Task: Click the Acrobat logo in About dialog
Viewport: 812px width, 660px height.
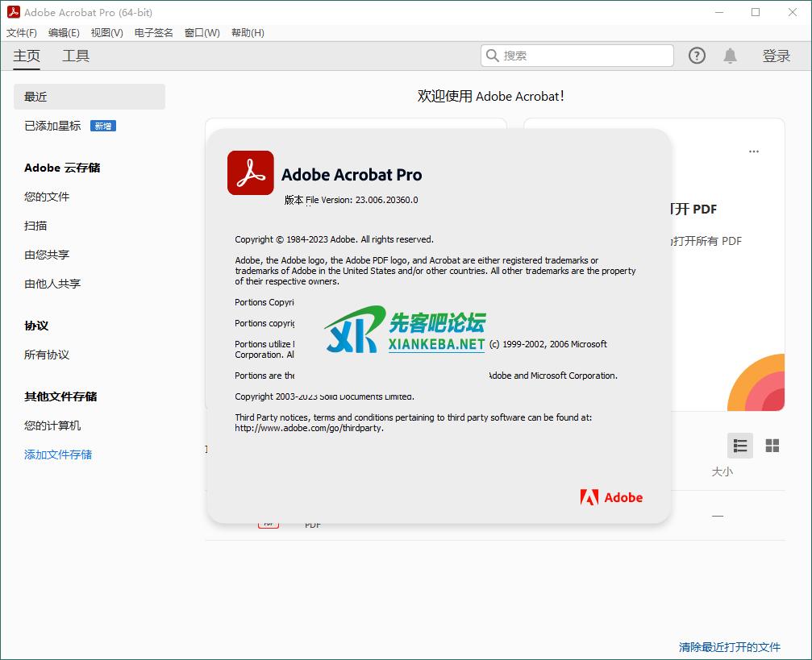Action: click(x=250, y=173)
